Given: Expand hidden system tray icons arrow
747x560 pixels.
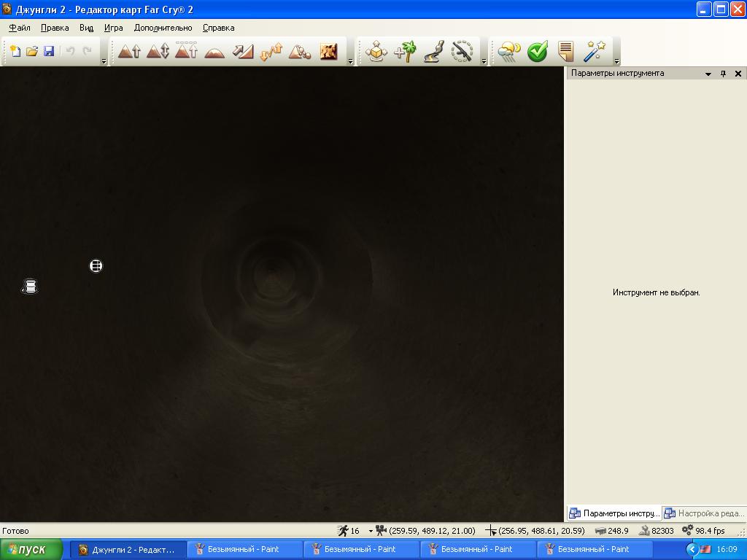Looking at the screenshot, I should (692, 550).
